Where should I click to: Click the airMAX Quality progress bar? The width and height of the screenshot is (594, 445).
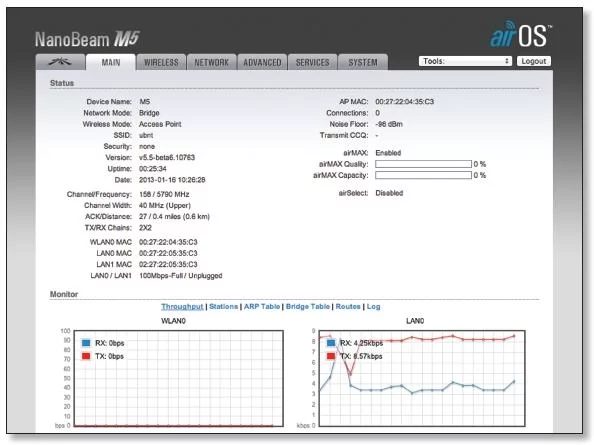click(424, 164)
